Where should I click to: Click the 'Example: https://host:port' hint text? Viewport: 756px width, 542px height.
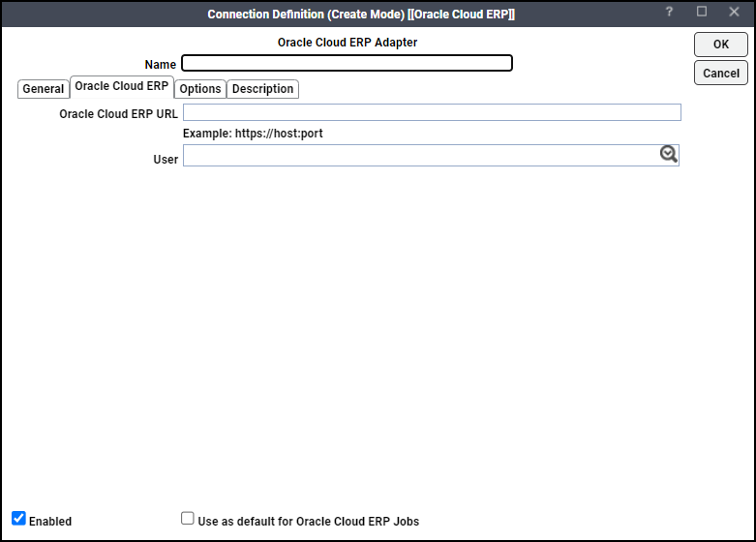(253, 134)
